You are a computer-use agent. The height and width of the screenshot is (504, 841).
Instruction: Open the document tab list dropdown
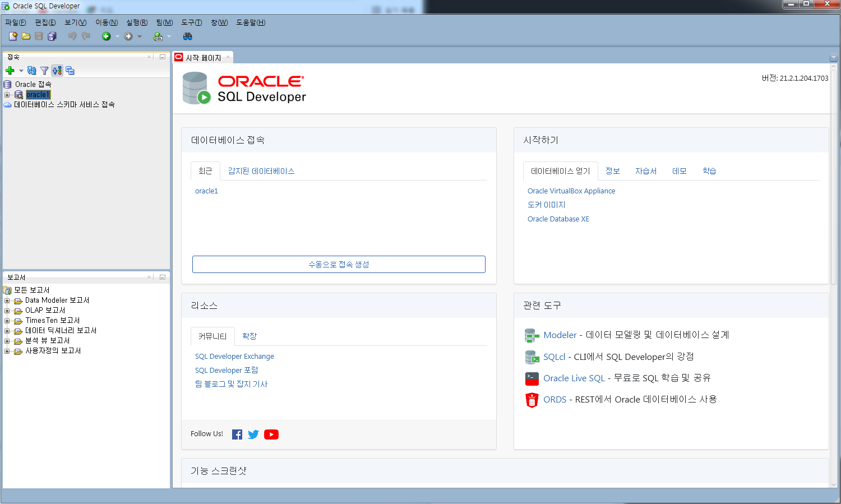pyautogui.click(x=833, y=57)
